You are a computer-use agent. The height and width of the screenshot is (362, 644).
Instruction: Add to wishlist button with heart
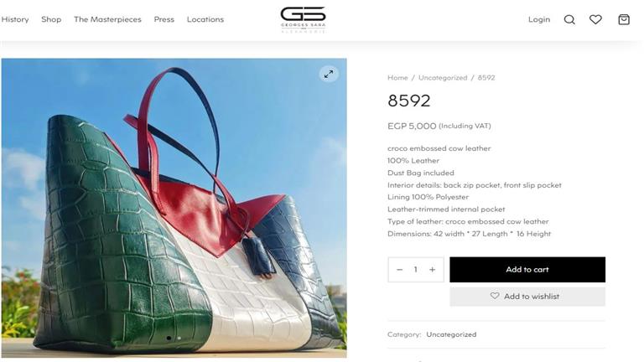pyautogui.click(x=527, y=297)
